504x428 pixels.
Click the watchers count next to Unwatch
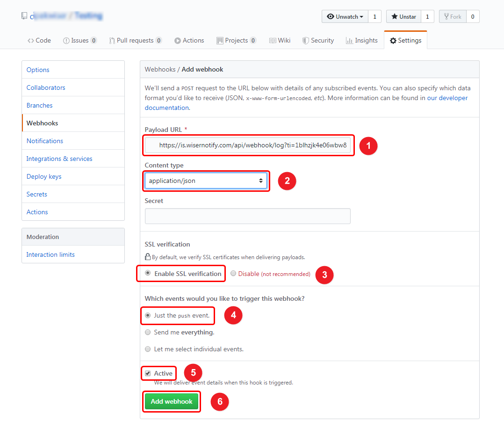point(375,16)
